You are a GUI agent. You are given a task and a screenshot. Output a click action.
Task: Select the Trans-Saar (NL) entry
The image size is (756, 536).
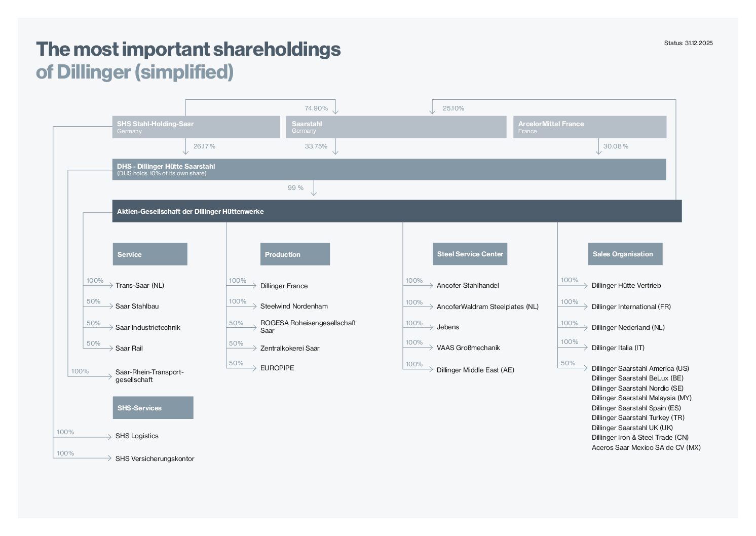(140, 286)
